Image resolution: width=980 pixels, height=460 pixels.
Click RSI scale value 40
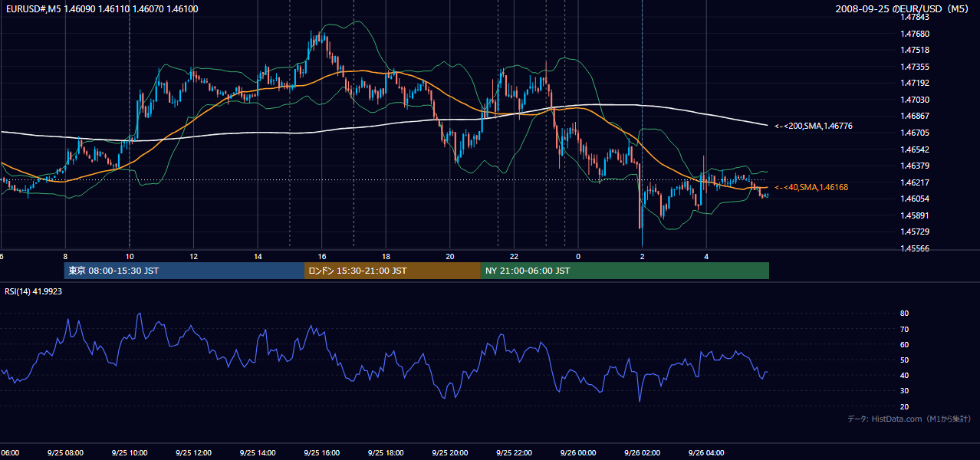(904, 375)
